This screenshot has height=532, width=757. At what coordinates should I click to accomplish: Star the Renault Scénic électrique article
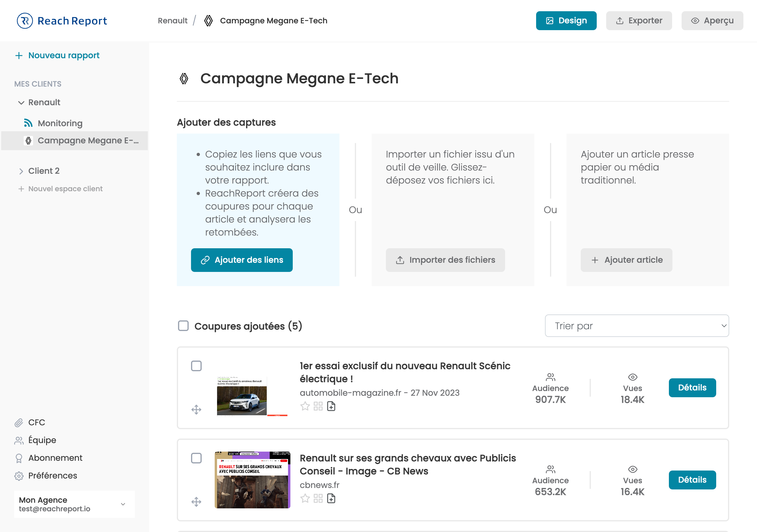(x=305, y=406)
